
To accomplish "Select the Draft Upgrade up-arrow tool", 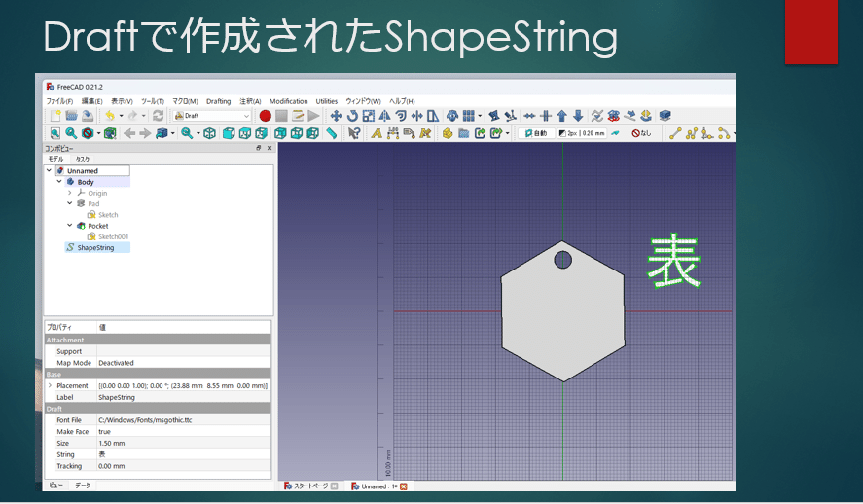I will 562,116.
